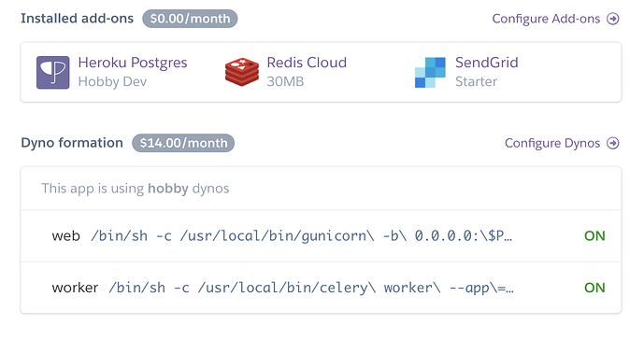Select the worker celery command text
The image size is (644, 339).
tap(311, 288)
